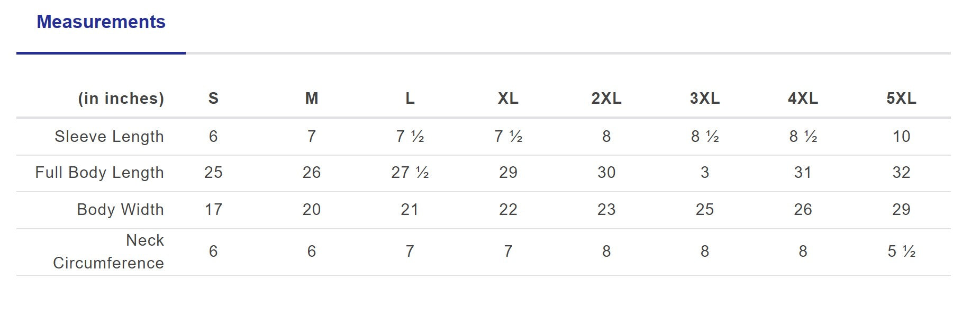
Task: Click the Full Body Length row label
Action: 99,173
